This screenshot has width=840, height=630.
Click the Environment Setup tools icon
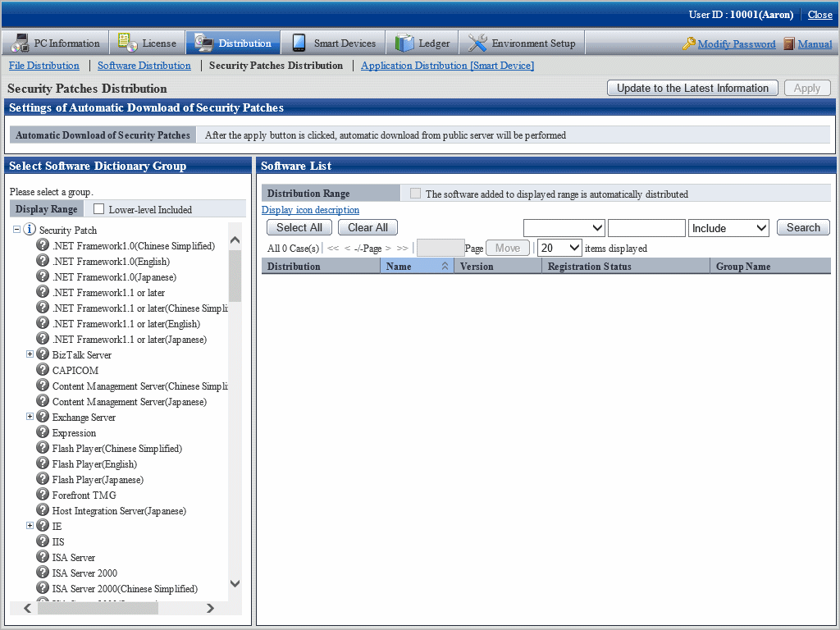(477, 43)
